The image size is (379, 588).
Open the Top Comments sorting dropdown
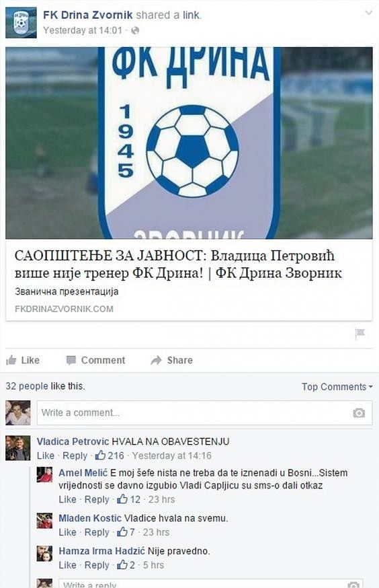click(337, 387)
